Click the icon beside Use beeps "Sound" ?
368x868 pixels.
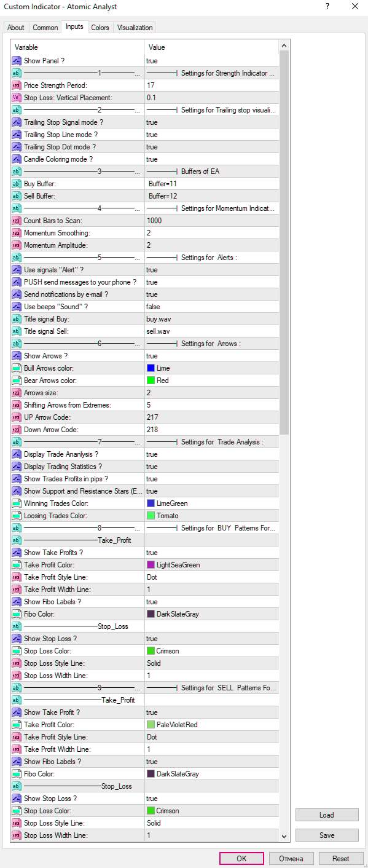(17, 307)
